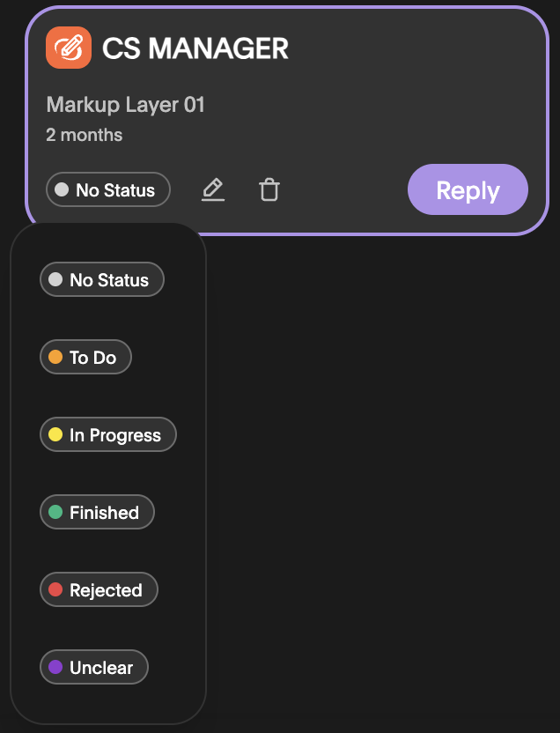Pick the Unclear status

tap(94, 668)
